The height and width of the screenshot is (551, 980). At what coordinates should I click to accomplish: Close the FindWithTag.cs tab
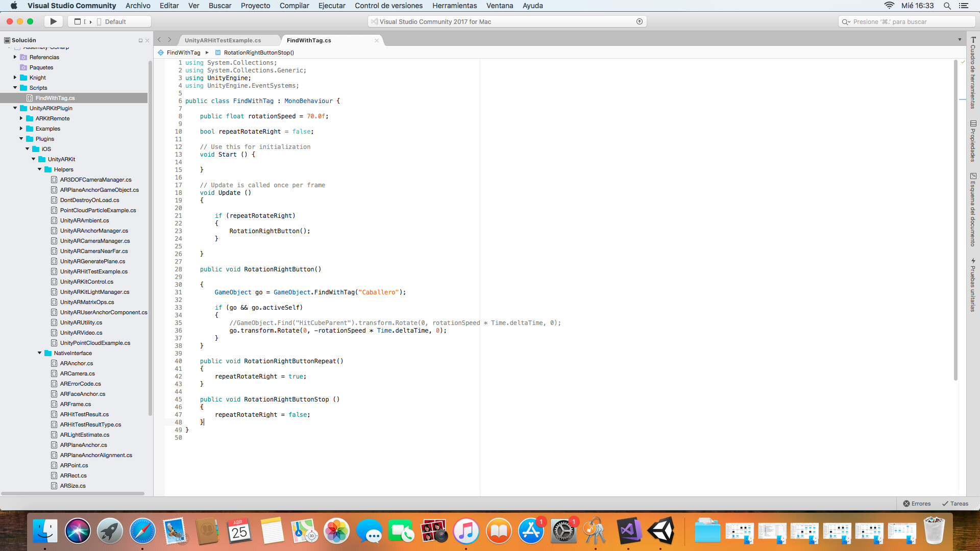pos(377,40)
